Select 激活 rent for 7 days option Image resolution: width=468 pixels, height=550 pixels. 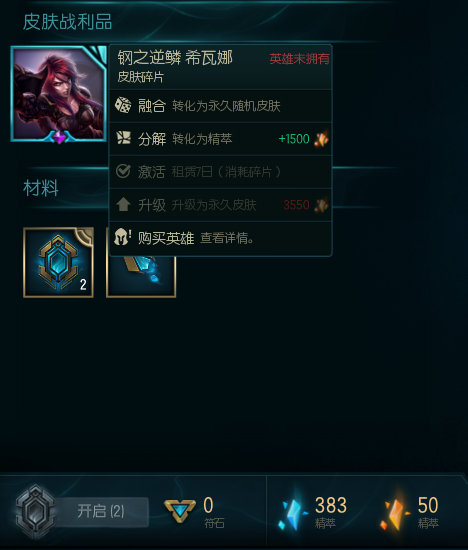coord(221,172)
